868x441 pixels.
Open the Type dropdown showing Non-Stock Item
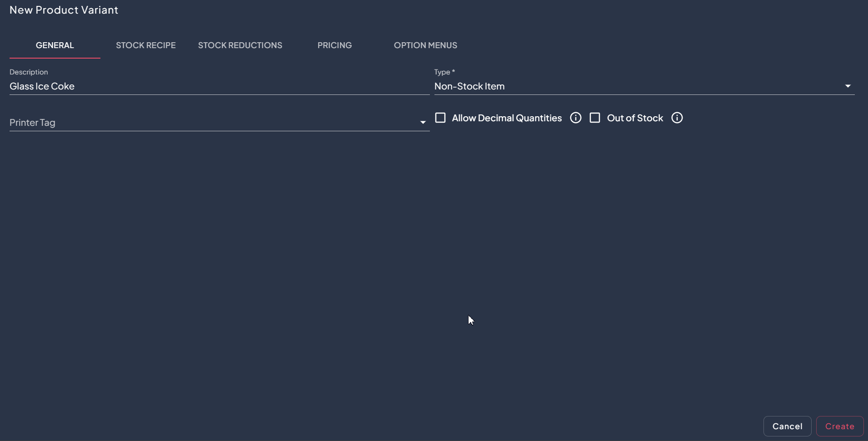click(636, 86)
